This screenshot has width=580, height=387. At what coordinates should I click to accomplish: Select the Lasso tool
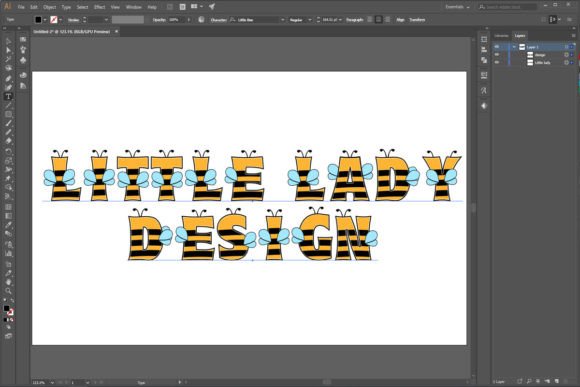(x=8, y=68)
